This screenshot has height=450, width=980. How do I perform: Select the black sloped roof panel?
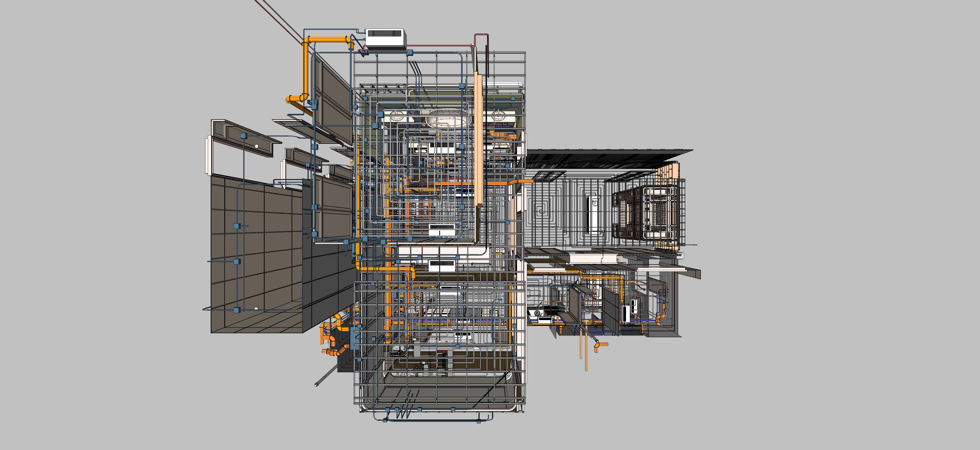[609, 158]
